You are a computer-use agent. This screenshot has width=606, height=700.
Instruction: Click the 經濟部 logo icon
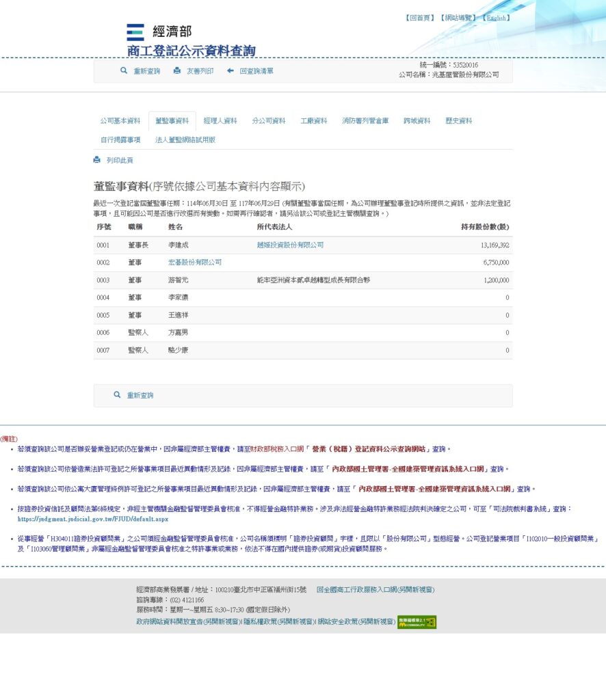pos(135,32)
